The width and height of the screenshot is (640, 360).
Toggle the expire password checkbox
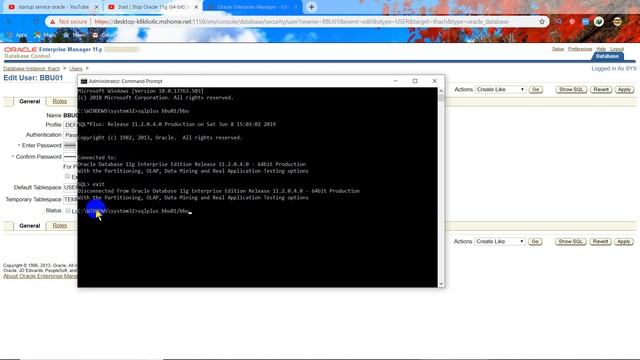(x=67, y=176)
